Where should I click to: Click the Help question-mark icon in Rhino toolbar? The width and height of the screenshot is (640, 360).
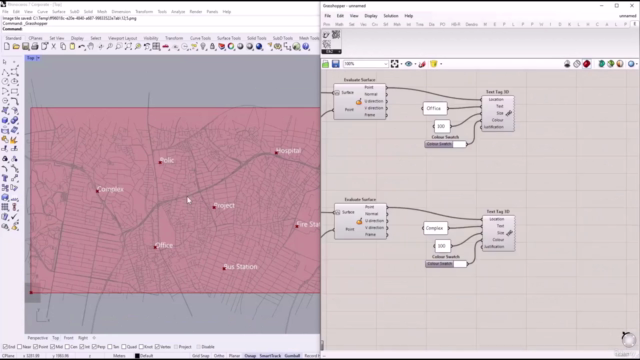pyautogui.click(x=306, y=47)
